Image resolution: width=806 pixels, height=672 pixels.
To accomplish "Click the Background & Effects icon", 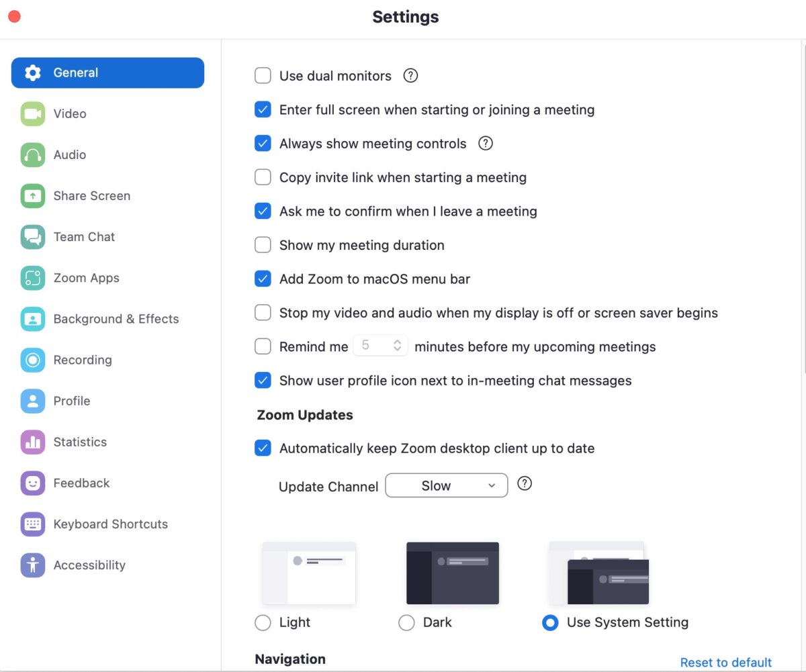I will click(33, 319).
